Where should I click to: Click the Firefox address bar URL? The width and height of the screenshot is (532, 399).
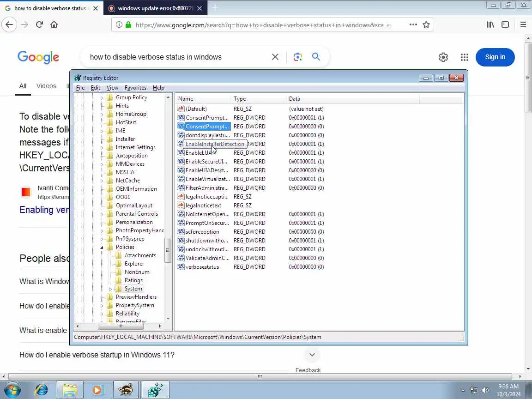(264, 25)
